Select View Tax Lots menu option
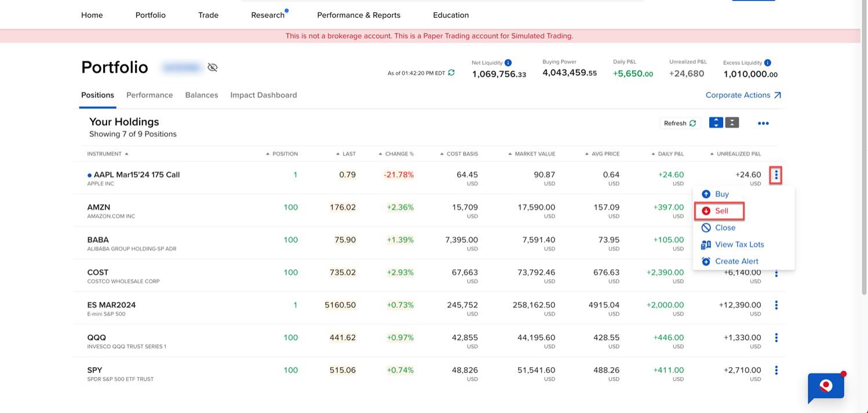This screenshot has width=868, height=413. [x=733, y=245]
